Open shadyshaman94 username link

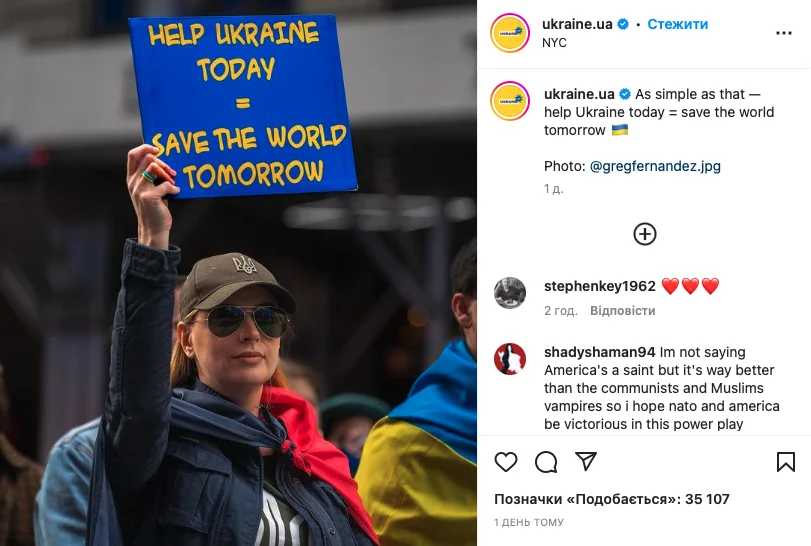[x=599, y=352]
